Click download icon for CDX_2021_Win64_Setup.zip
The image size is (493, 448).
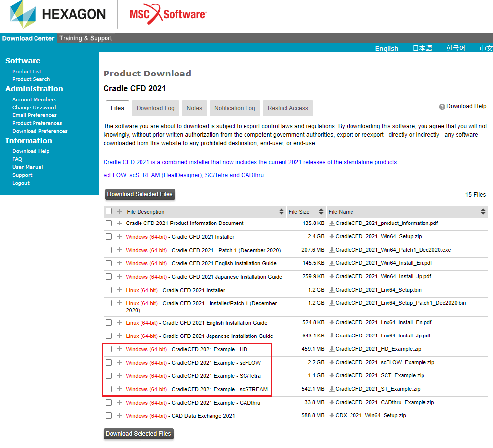pos(332,416)
